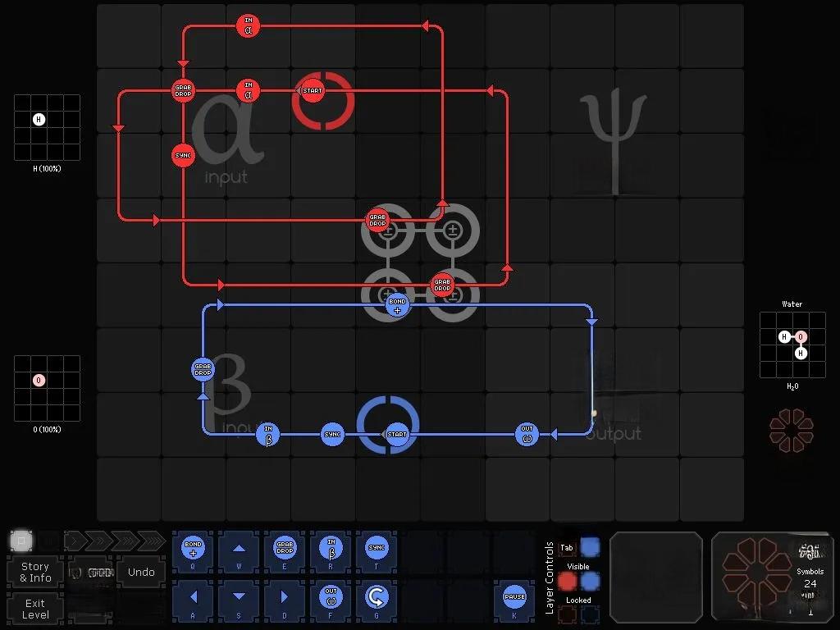Select the right arrow direction tool
The width and height of the screenshot is (840, 630).
[285, 596]
